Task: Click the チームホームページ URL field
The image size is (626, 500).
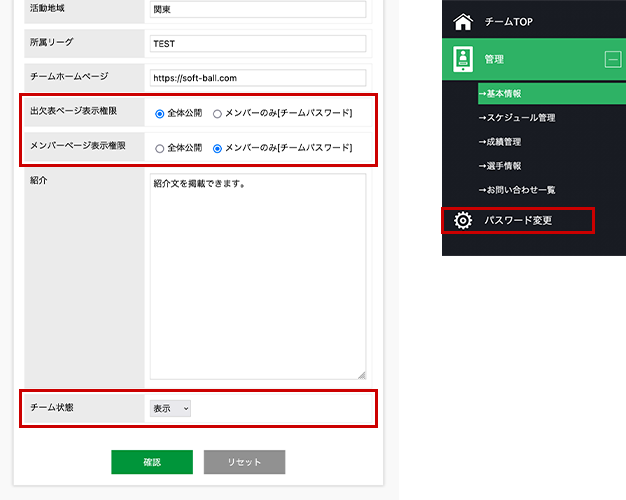Action: coord(256,77)
